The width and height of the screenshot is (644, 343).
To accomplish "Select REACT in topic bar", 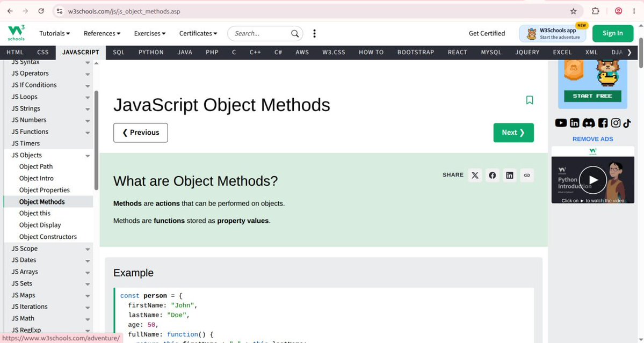I will [x=458, y=53].
